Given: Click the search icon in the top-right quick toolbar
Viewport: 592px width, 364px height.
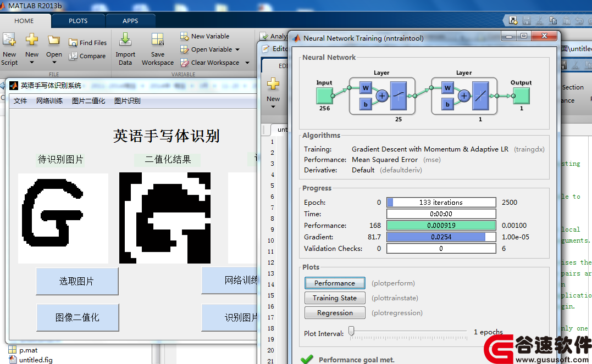Looking at the screenshot, I should pos(513,21).
